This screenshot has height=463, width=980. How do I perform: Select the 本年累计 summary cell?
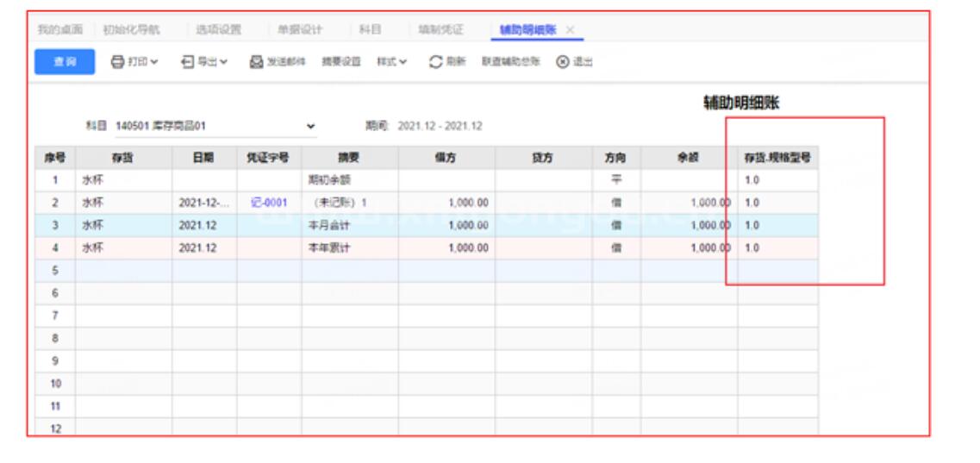pos(350,248)
